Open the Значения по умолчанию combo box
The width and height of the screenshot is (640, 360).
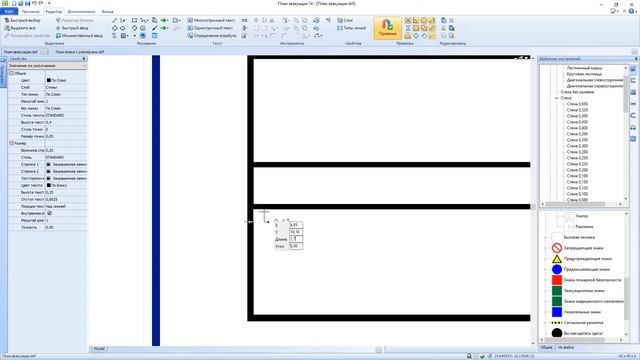[x=47, y=66]
